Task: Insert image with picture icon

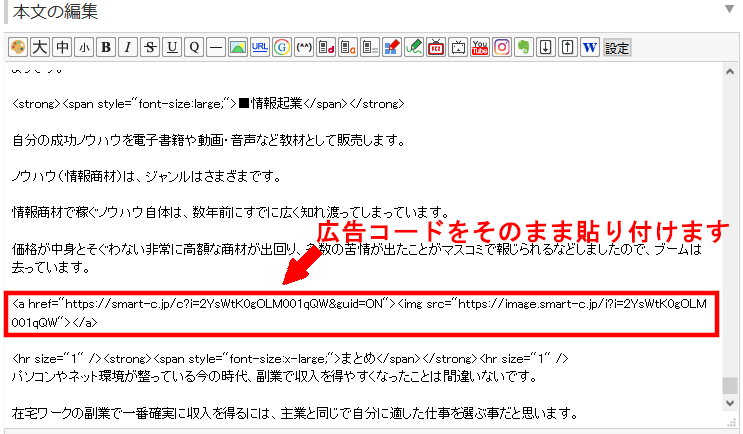Action: 238,47
